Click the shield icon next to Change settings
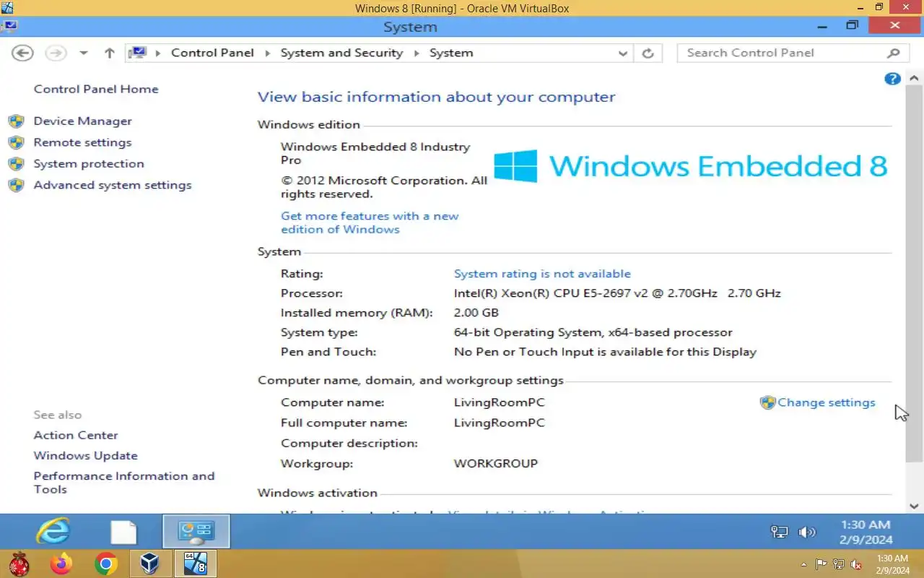 tap(767, 402)
